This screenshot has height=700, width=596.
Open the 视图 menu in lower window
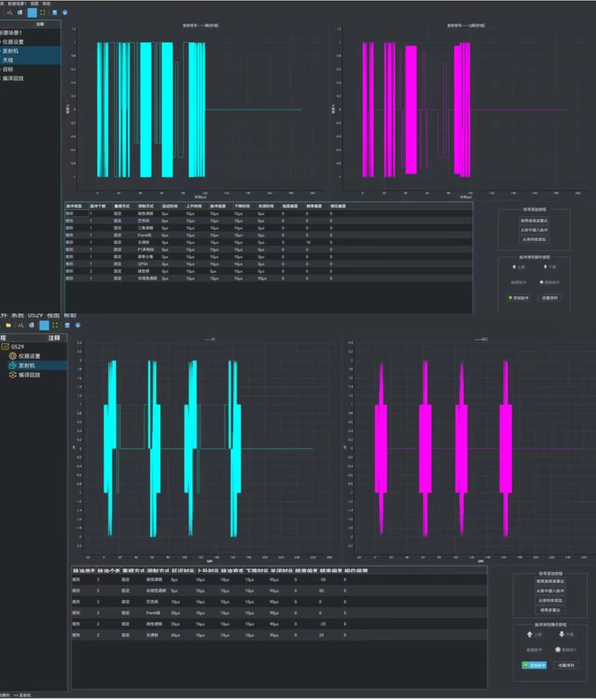54,315
